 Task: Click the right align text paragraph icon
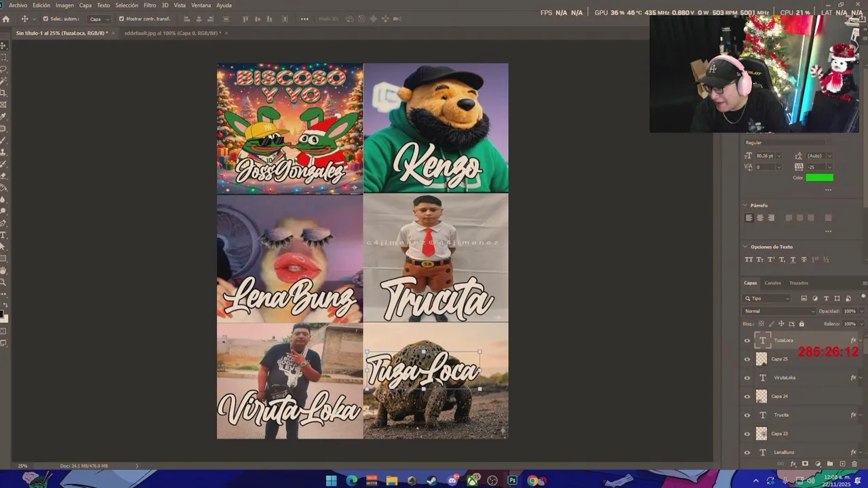770,218
